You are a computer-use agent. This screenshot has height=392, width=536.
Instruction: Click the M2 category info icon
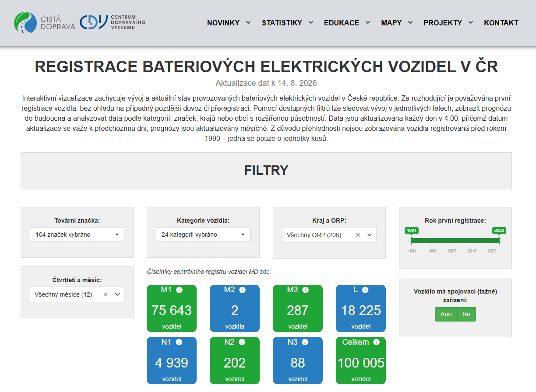(243, 290)
